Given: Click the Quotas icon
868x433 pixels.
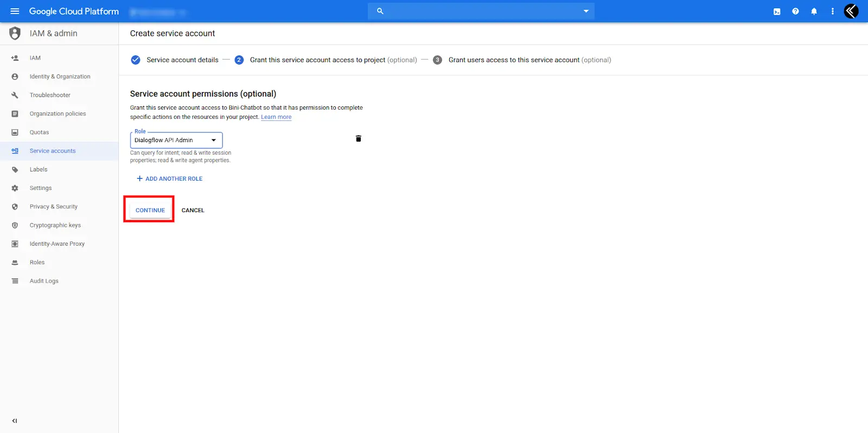Looking at the screenshot, I should tap(15, 132).
